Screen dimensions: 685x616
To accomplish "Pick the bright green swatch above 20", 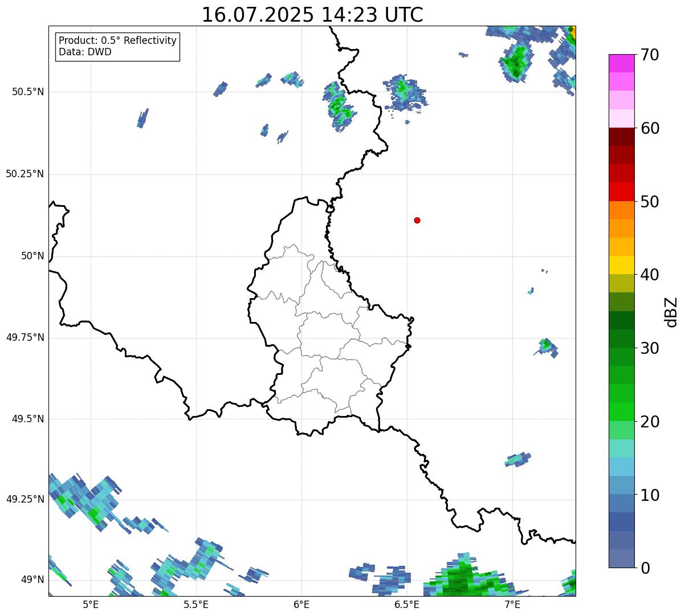I will (621, 412).
